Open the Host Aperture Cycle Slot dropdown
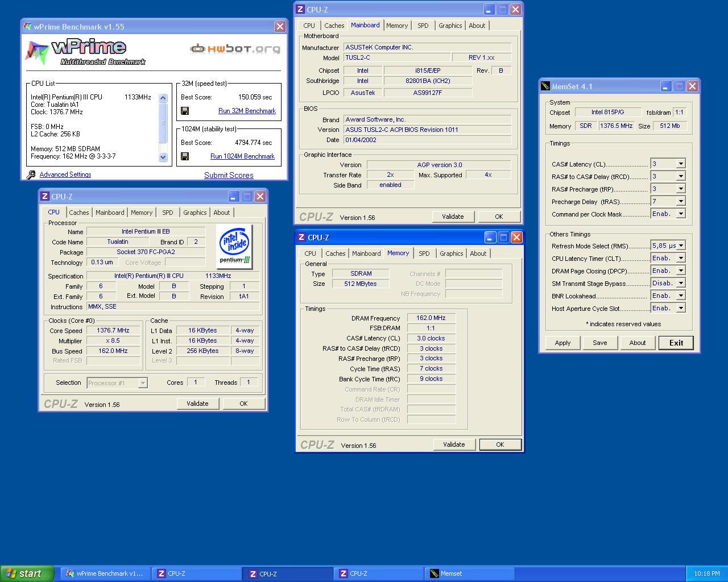This screenshot has width=728, height=582. [680, 308]
